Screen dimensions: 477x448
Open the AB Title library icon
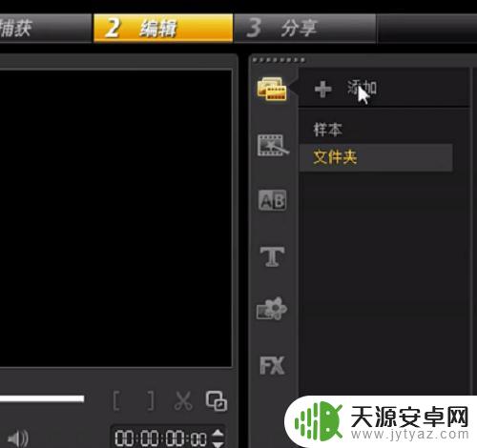272,200
